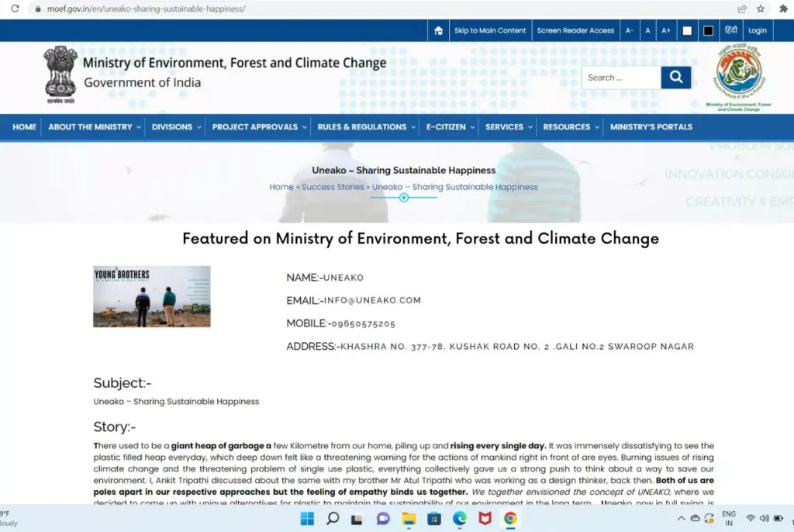The height and width of the screenshot is (532, 794).
Task: Go to HOME in navigation bar
Action: pyautogui.click(x=24, y=127)
